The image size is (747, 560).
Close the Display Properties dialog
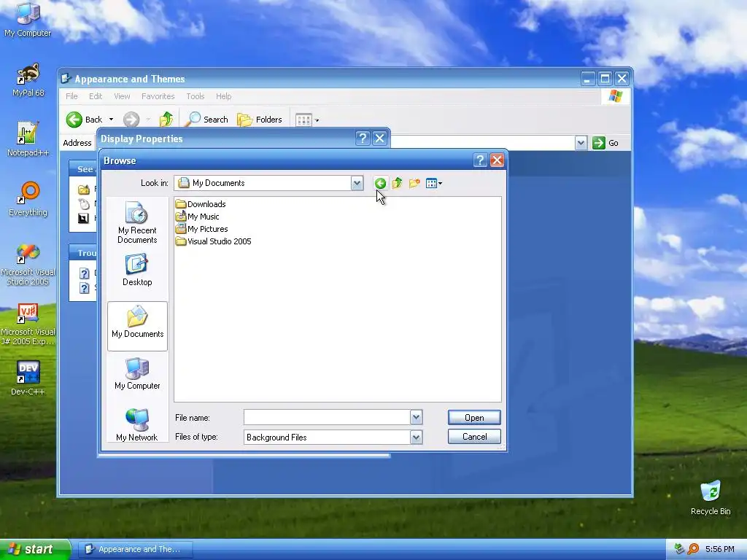[x=379, y=139]
